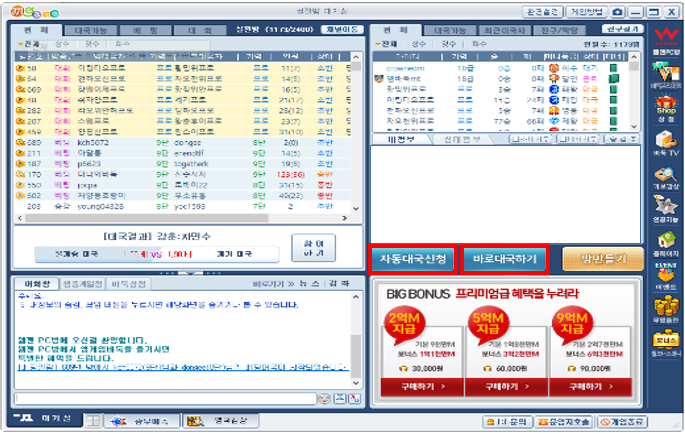
Task: Open the house 홈페이지 sidebar icon
Action: coord(666,244)
